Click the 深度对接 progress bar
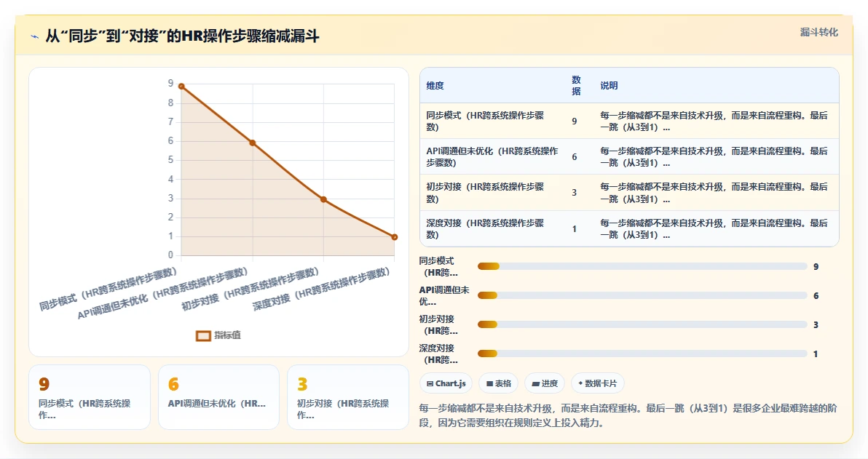Viewport: 868px width, 459px height. click(x=642, y=354)
